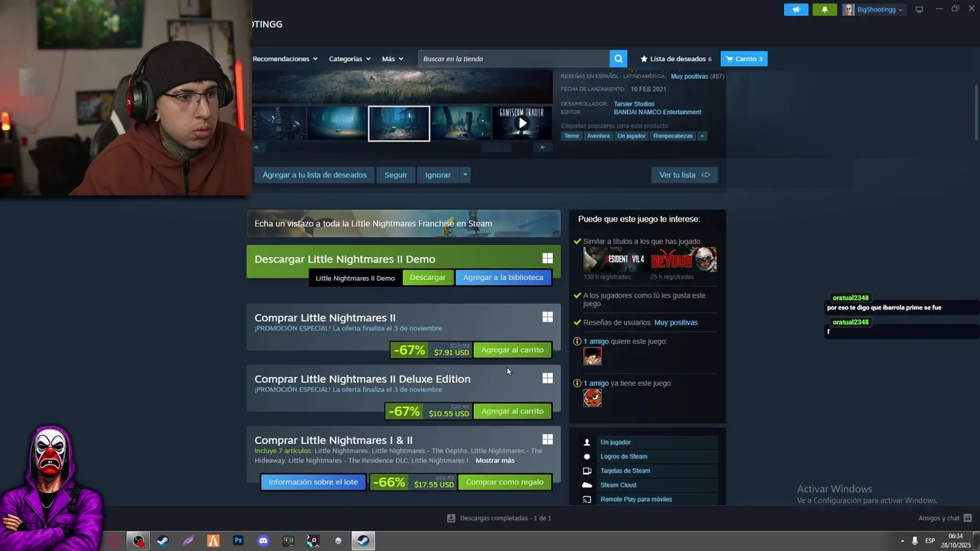
Task: Expand the Categorías menu
Action: pos(349,59)
